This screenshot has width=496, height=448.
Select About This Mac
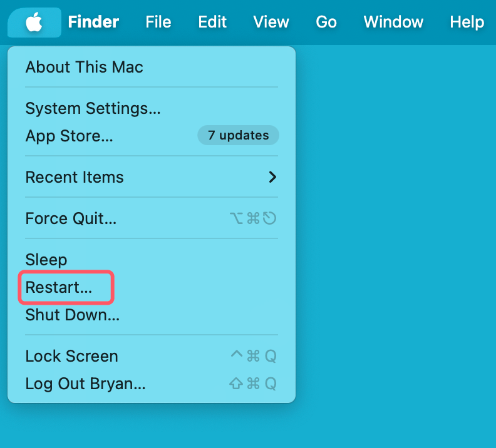pyautogui.click(x=84, y=67)
